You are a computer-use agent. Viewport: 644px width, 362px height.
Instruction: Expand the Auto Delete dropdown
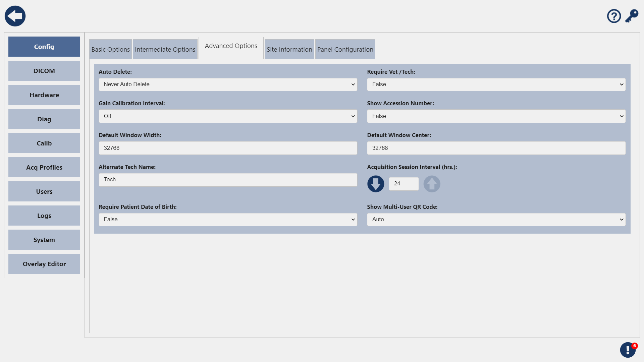point(228,84)
